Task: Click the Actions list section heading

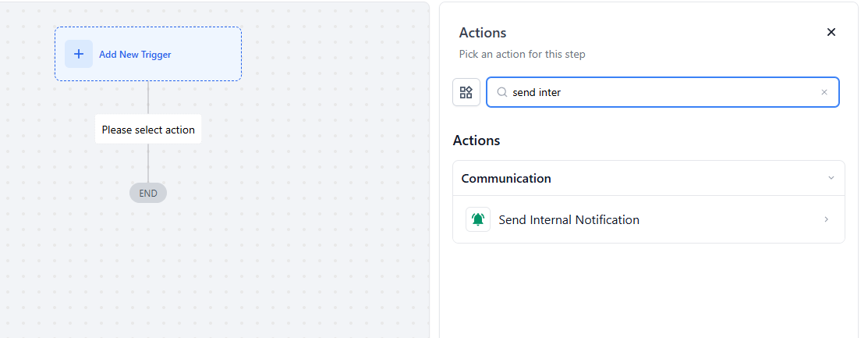Action: pyautogui.click(x=476, y=141)
